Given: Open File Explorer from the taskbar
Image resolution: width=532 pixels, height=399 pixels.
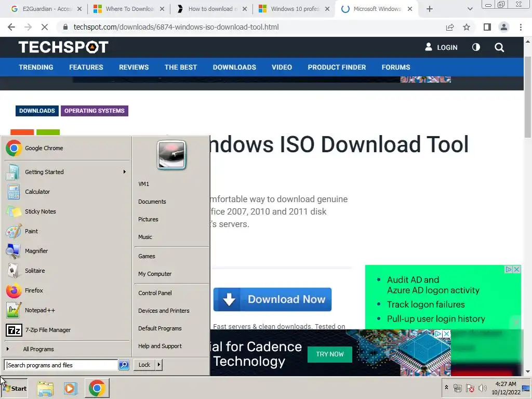Looking at the screenshot, I should pos(45,388).
